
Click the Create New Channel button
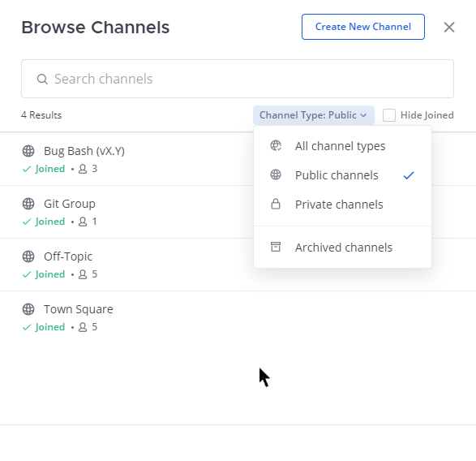[362, 27]
